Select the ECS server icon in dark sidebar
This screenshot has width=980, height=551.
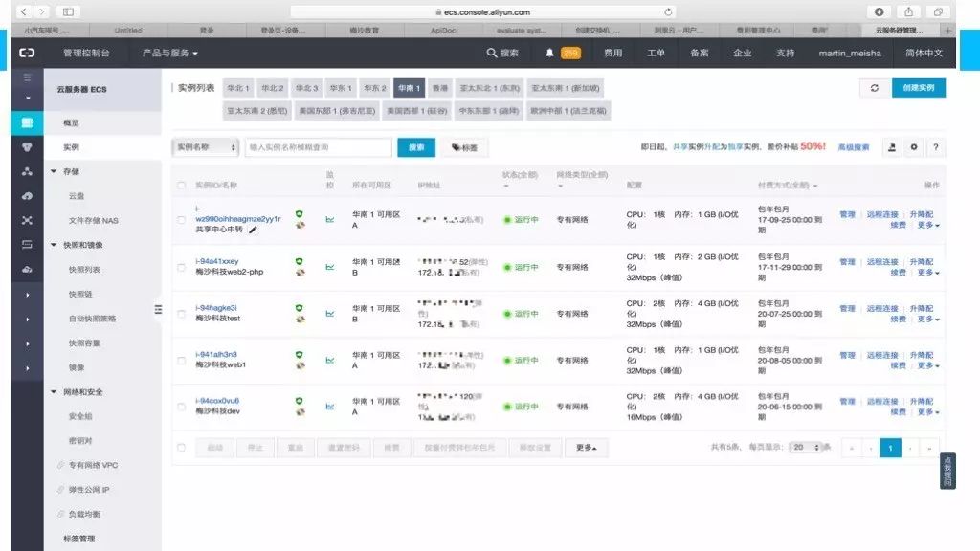tap(27, 122)
